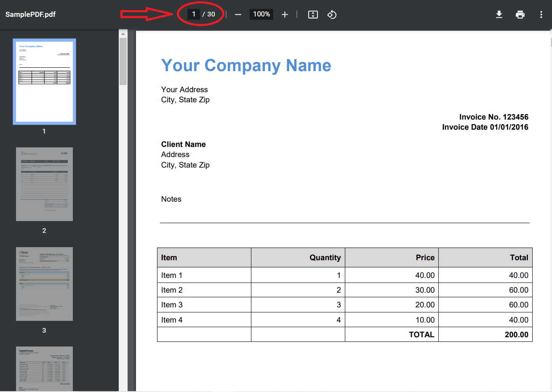
Task: Toggle fit to width view mode
Action: click(312, 14)
